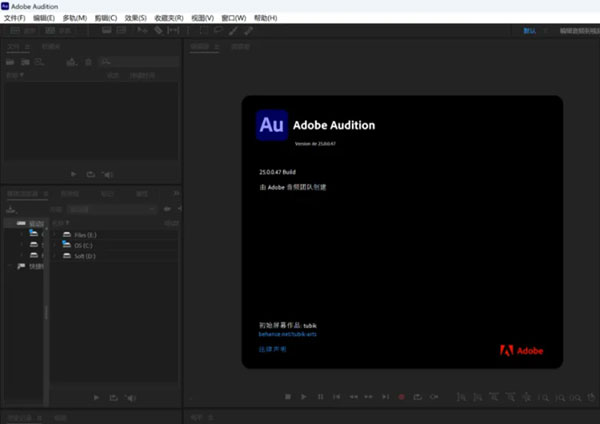Click Open File icon in Files panel
This screenshot has width=600, height=424.
(10, 62)
